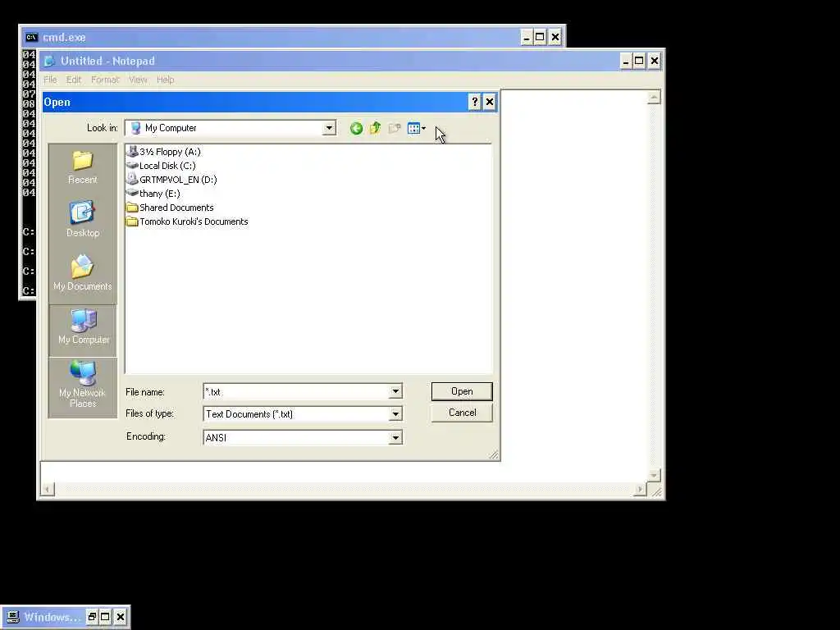This screenshot has height=630, width=840.
Task: Minimize the Notepad window
Action: click(626, 61)
